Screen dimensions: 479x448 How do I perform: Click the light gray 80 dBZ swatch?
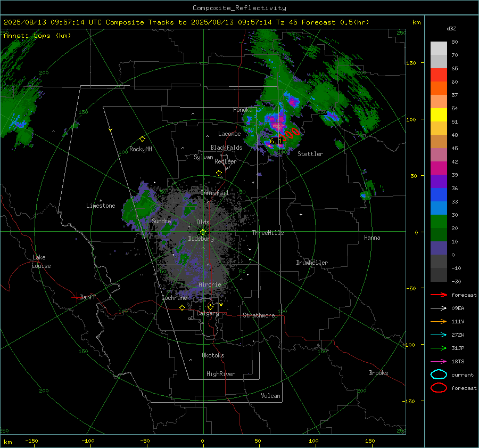[439, 48]
